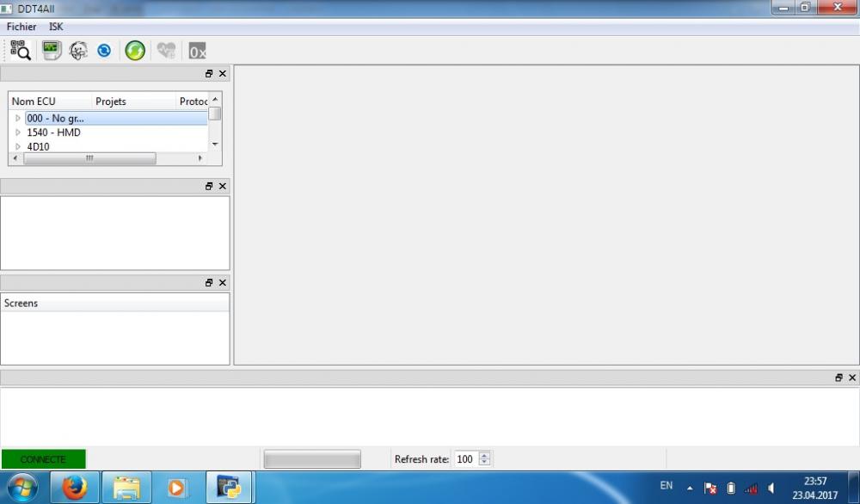The image size is (860, 504).
Task: Click the globe head toolbar icon
Action: [78, 51]
